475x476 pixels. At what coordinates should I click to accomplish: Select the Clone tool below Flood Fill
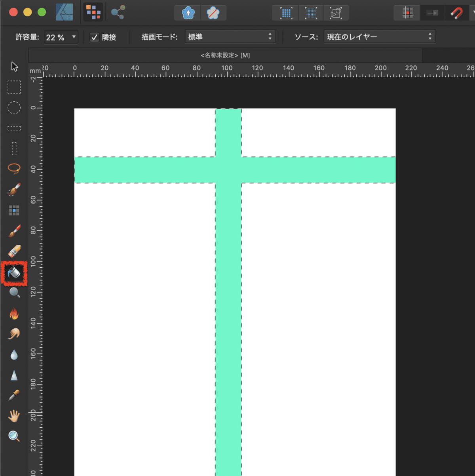(x=14, y=293)
